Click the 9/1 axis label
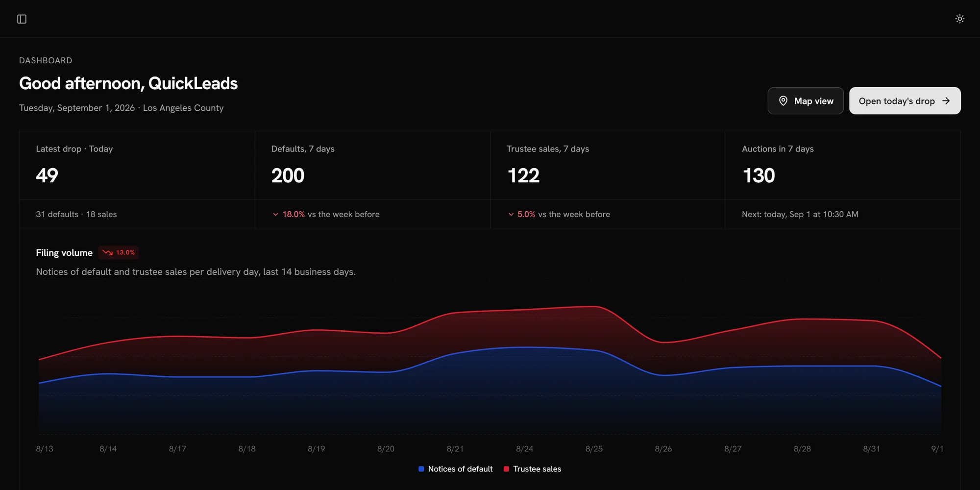 (937, 449)
